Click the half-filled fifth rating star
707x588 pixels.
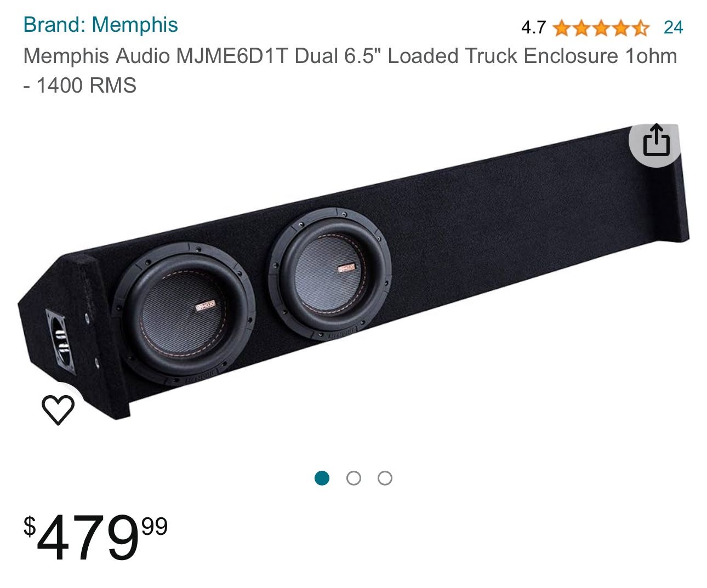[x=640, y=27]
